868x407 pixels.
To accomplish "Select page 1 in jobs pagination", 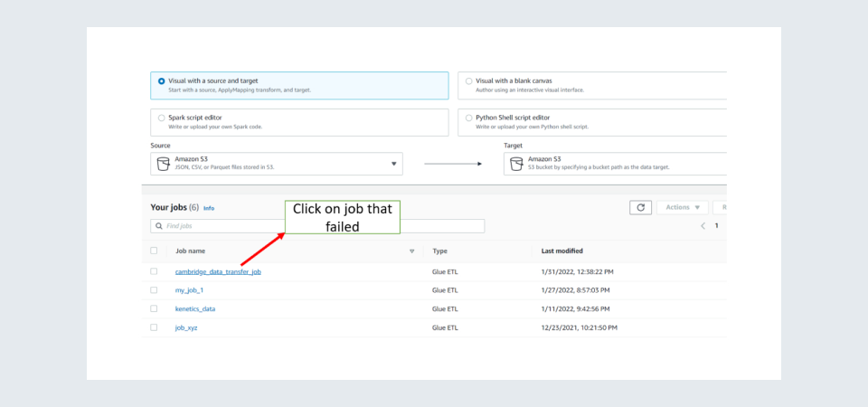I will (x=716, y=226).
